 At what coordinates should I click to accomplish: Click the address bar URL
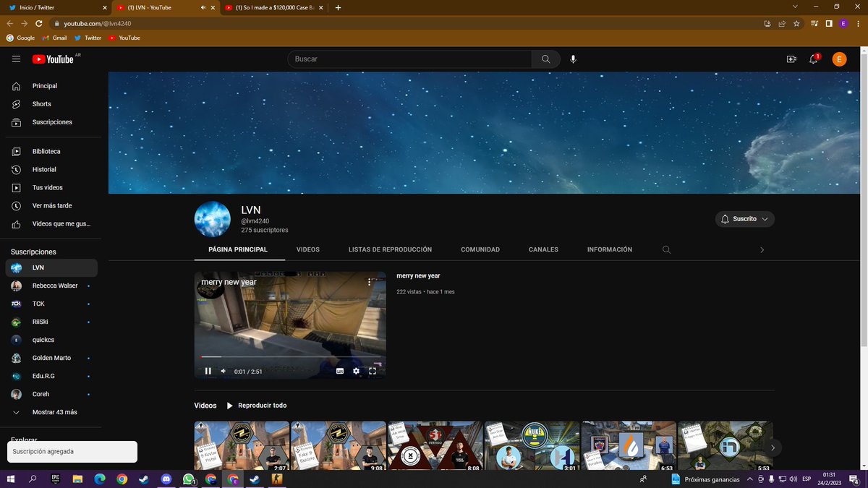point(97,23)
